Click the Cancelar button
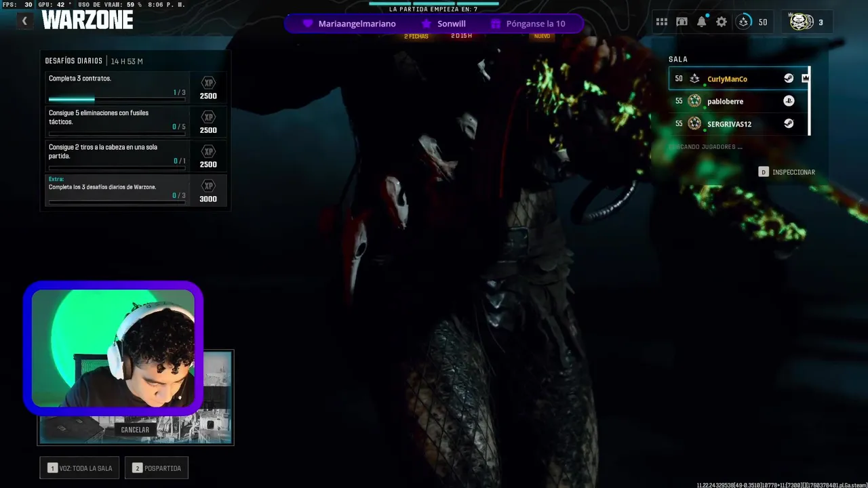868x488 pixels. click(135, 430)
